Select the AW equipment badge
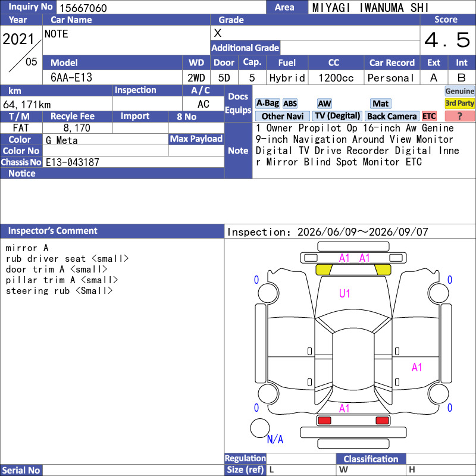This screenshot has width=476, height=476. (x=324, y=104)
